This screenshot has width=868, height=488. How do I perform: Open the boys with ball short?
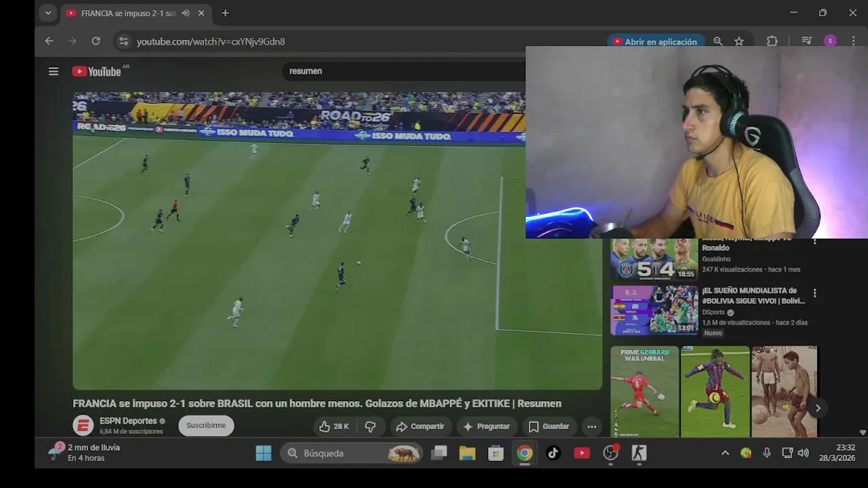point(785,392)
